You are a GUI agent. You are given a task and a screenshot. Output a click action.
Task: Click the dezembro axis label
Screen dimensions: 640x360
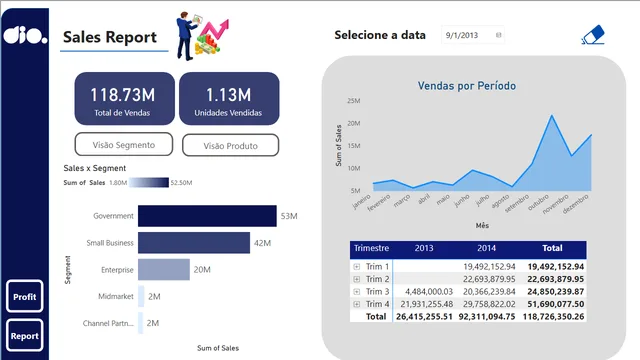click(576, 204)
